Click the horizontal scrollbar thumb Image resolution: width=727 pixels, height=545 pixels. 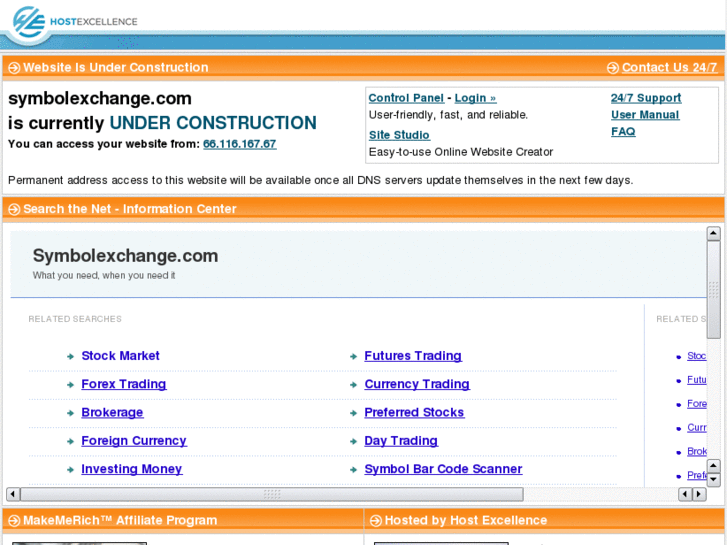(x=272, y=494)
